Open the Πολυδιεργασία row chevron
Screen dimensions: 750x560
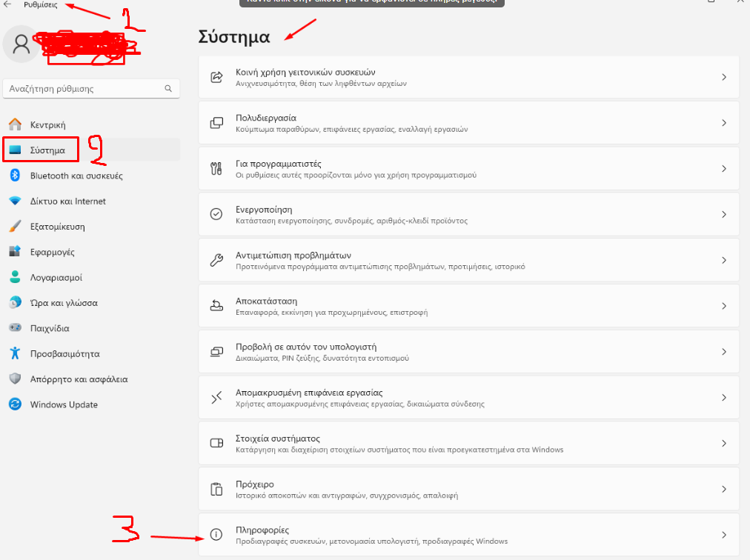coord(724,123)
